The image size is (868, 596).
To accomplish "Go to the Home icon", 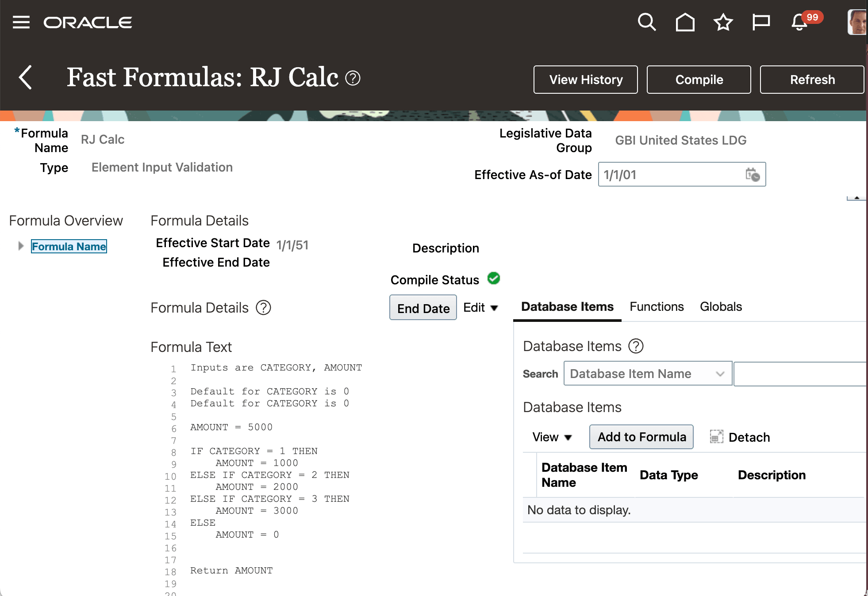I will tap(685, 22).
